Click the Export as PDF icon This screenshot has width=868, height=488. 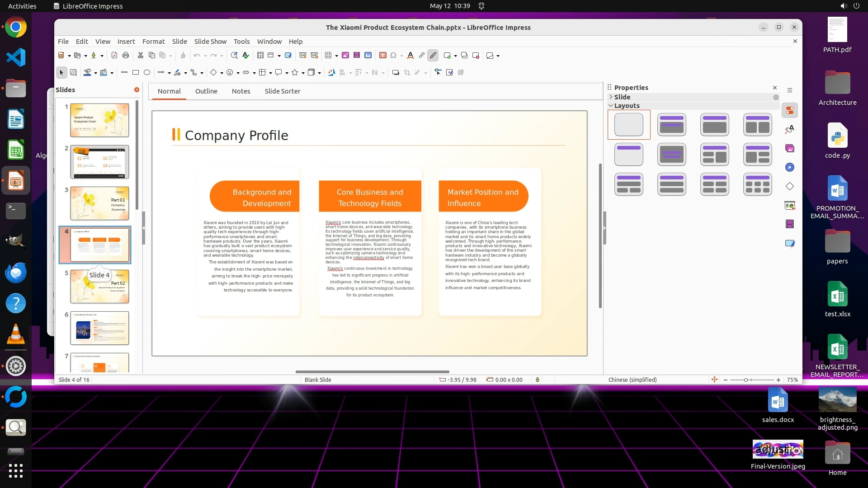(x=114, y=56)
